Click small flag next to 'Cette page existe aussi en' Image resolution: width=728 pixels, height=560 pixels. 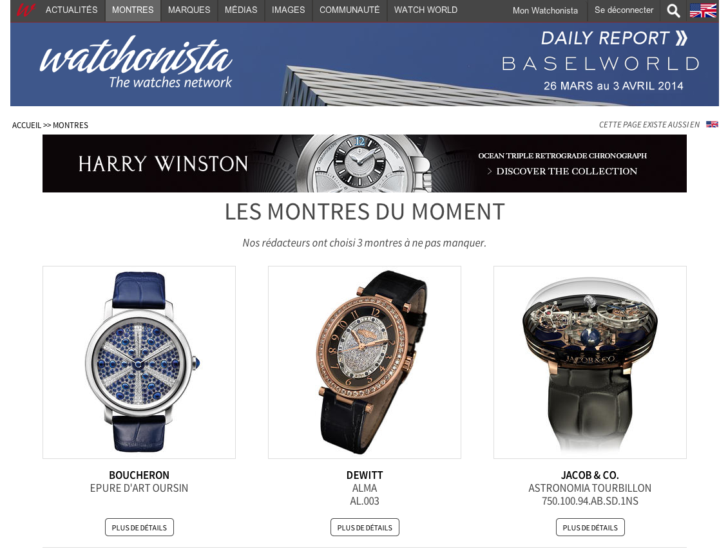712,124
